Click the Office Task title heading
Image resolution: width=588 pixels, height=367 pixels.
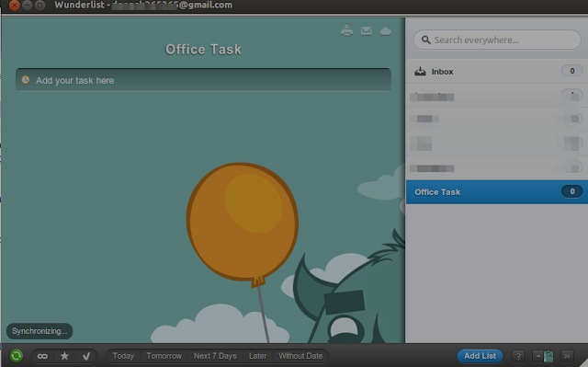click(203, 49)
